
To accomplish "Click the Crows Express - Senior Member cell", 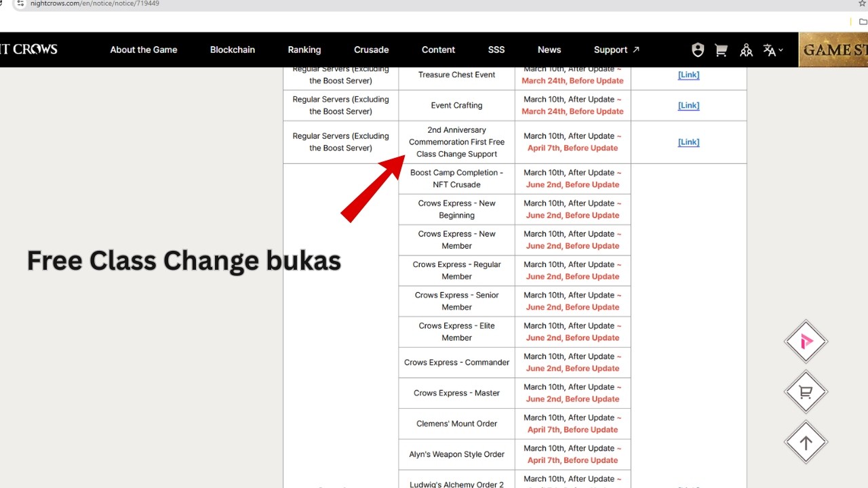I will [x=457, y=301].
